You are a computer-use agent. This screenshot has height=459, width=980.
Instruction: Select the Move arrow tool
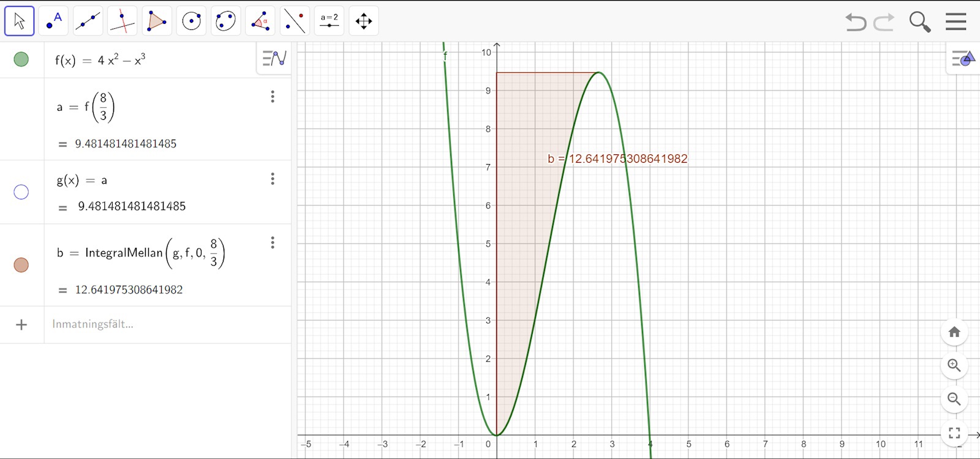click(x=20, y=21)
